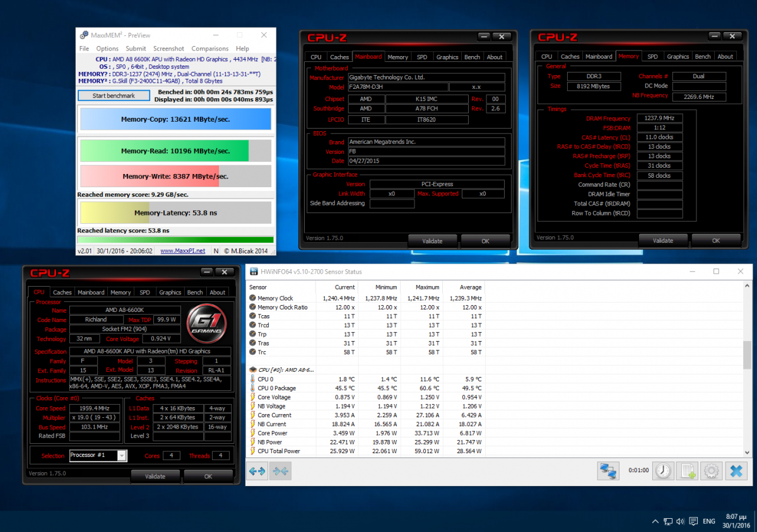Viewport: 757px width, 532px height.
Task: Open Help menu in MaxxMEM
Action: 242,49
